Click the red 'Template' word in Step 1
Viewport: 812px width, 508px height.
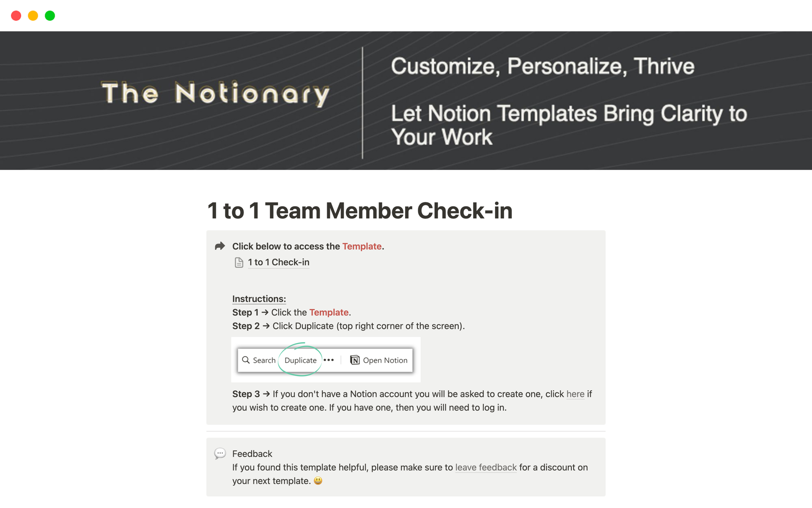click(x=329, y=312)
